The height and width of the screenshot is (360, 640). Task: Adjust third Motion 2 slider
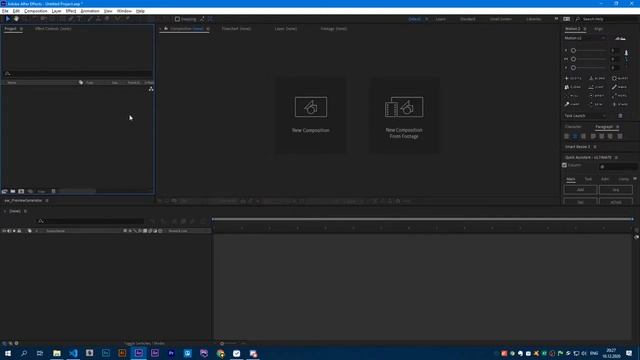point(573,68)
